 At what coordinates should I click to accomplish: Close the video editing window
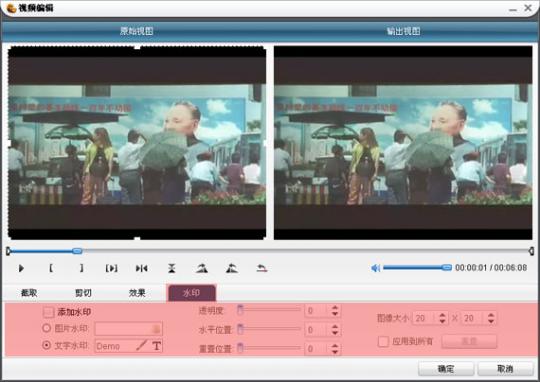528,8
